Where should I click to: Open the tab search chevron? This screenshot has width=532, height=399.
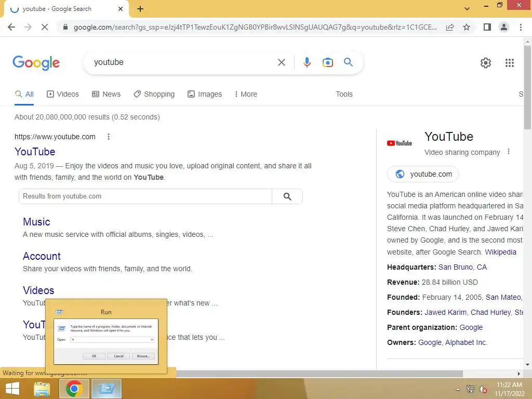pos(467,9)
